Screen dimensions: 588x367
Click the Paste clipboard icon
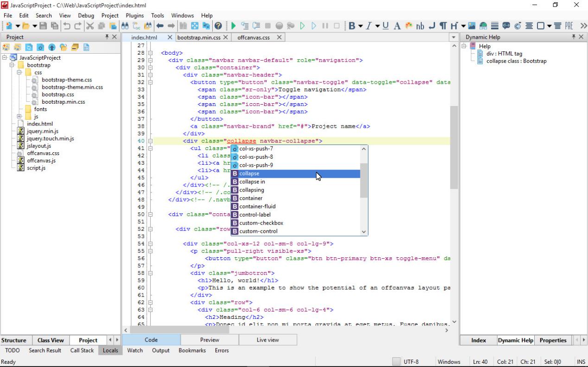tap(113, 26)
